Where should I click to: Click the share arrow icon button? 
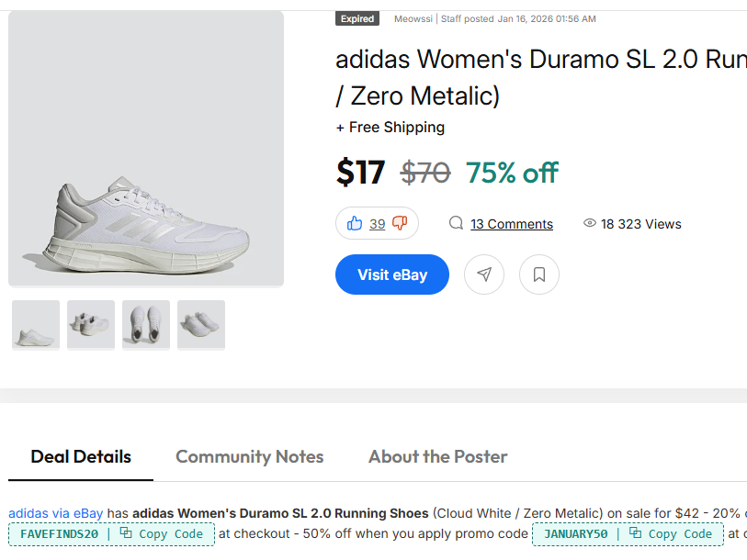(484, 274)
